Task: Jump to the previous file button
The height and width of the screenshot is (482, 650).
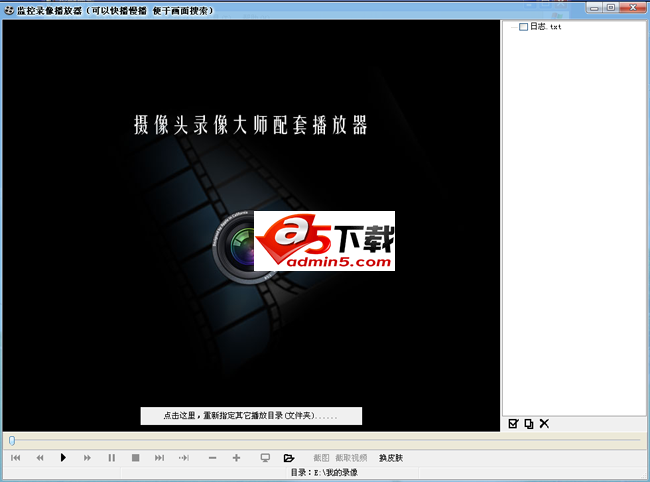Action: 16,458
